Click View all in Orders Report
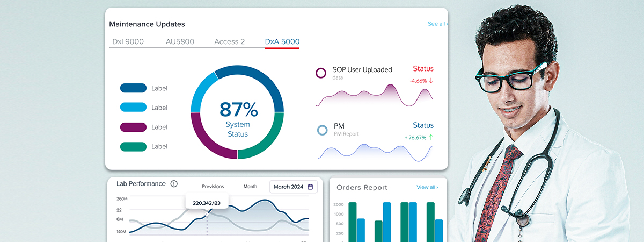 [427, 187]
